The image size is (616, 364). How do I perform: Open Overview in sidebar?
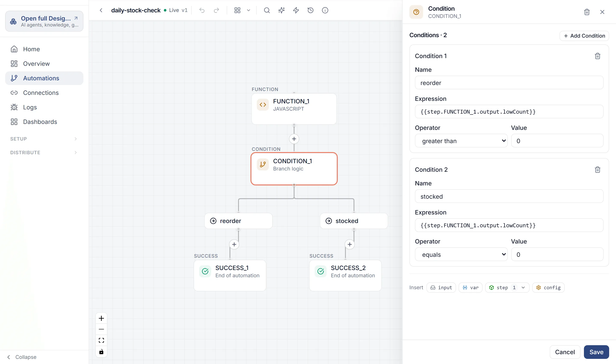pos(44,64)
